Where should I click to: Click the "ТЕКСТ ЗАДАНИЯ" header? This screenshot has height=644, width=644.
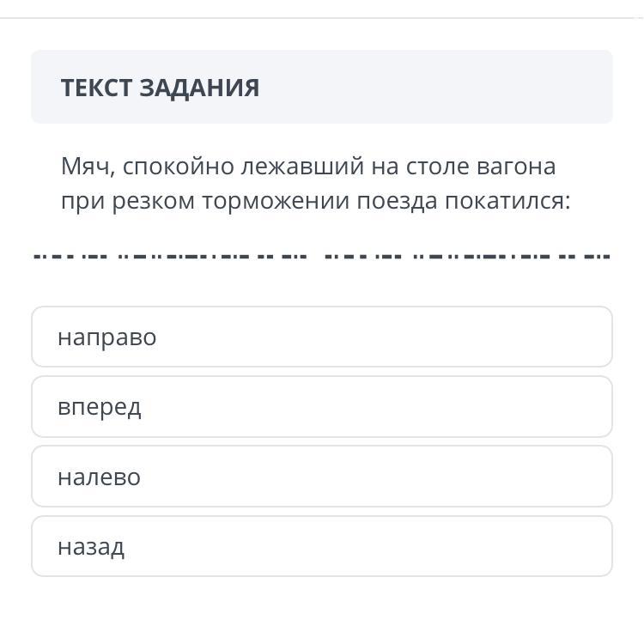click(x=160, y=88)
